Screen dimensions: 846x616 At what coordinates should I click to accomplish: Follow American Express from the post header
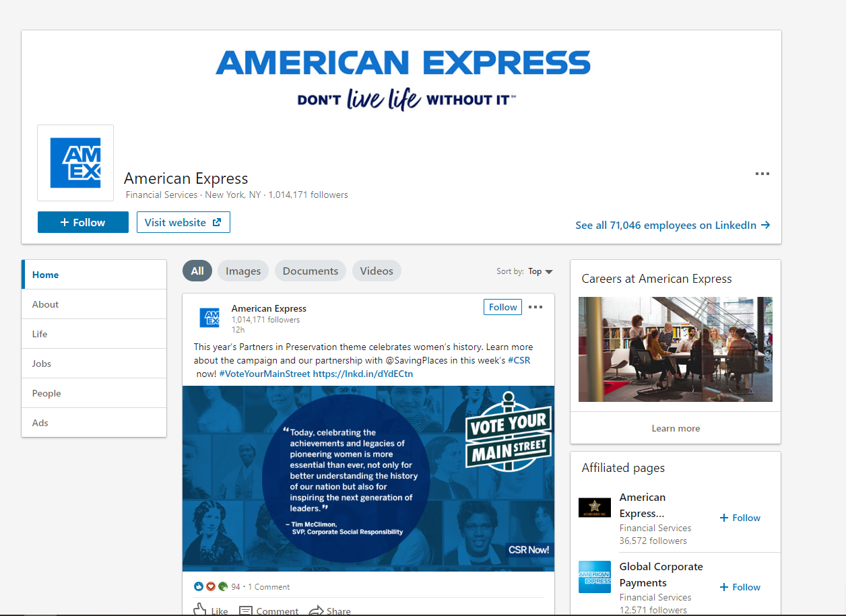pos(503,307)
